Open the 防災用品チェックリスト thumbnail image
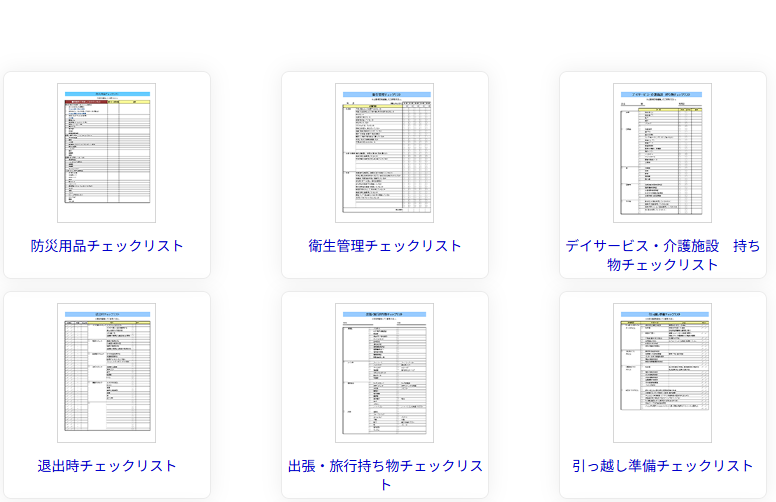This screenshot has width=776, height=502. click(x=106, y=153)
